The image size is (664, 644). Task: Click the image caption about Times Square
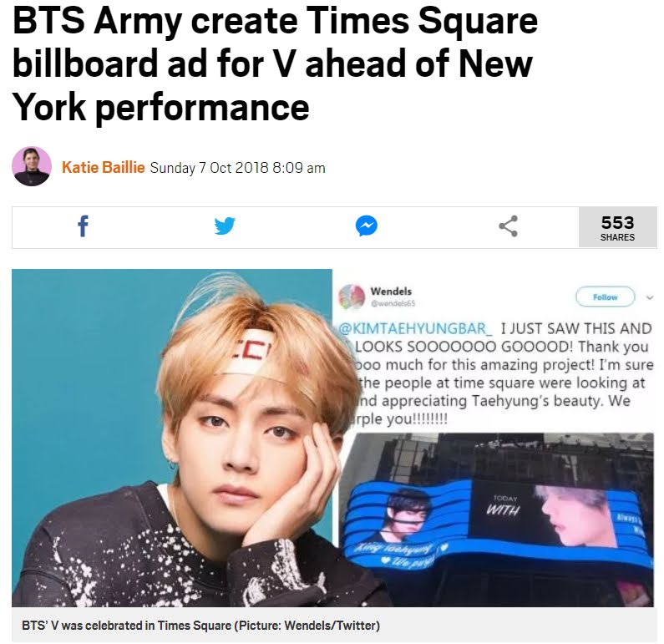(x=200, y=626)
